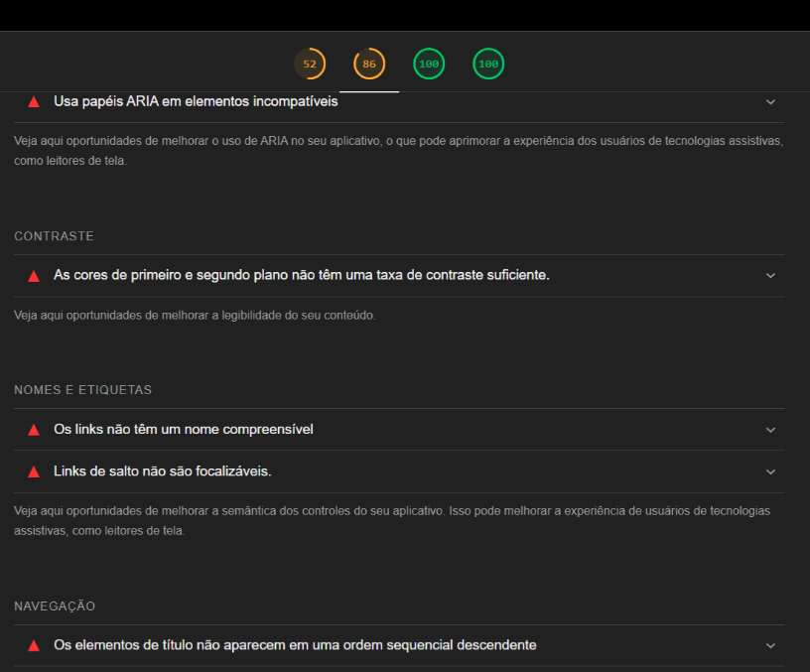Screen dimensions: 810x672
Task: Expand contrast ratio audit using its chevron
Action: click(770, 275)
